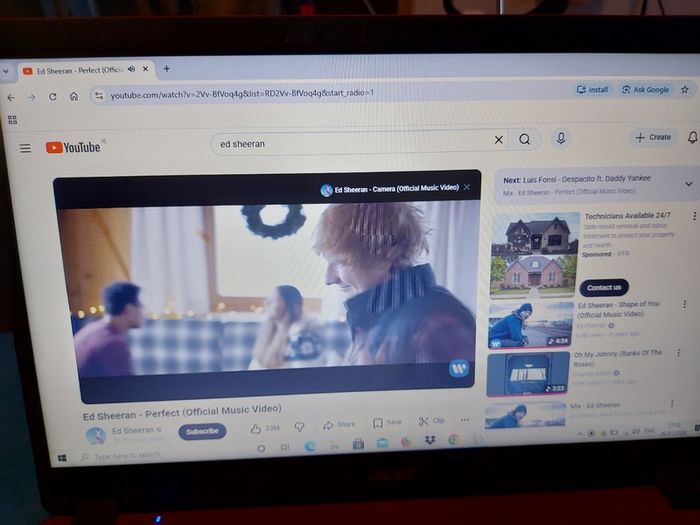This screenshot has height=525, width=700.
Task: Click the Create button
Action: click(653, 137)
